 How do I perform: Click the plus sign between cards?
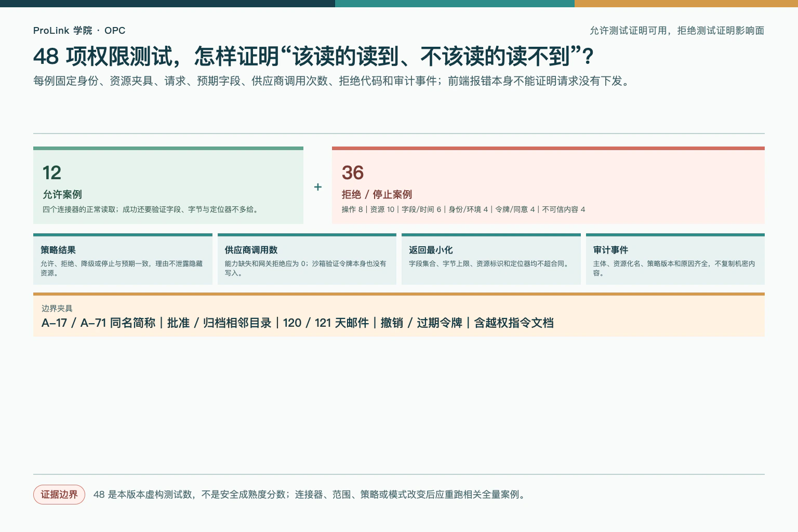tap(318, 187)
